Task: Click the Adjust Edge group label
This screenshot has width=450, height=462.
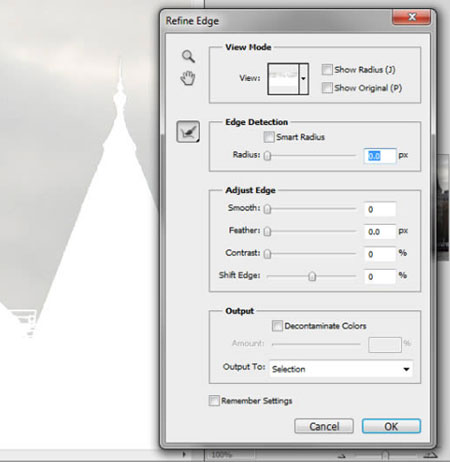Action: pos(250,190)
